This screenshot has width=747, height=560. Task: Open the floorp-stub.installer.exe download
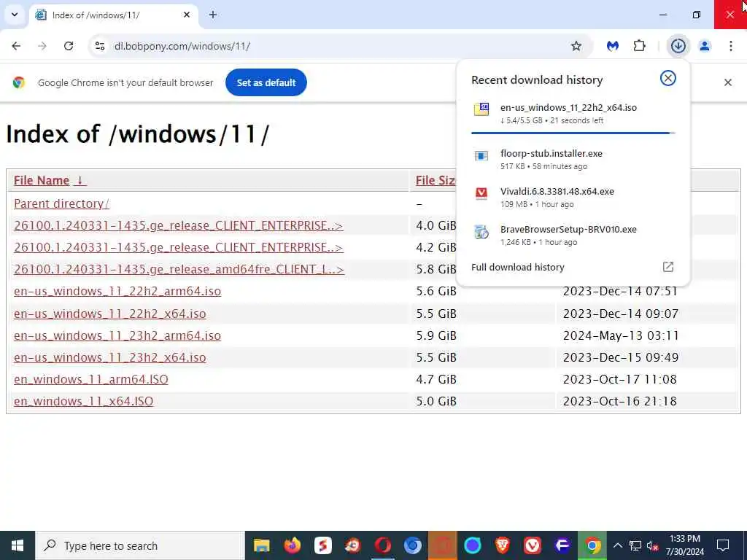573,160
